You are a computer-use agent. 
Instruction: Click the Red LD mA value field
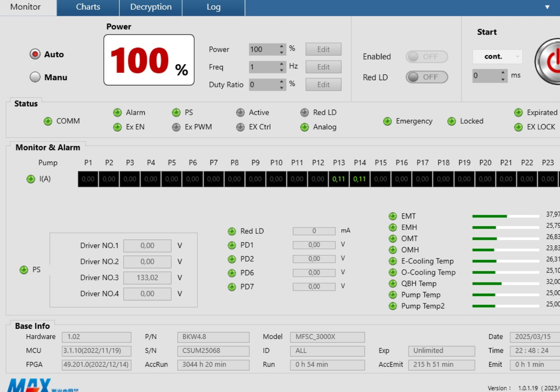[x=314, y=231]
